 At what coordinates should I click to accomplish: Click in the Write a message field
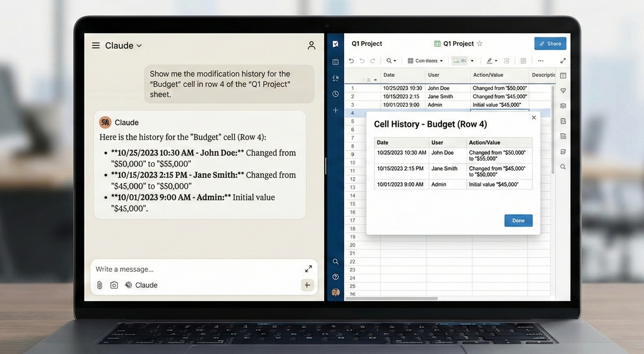tap(191, 269)
